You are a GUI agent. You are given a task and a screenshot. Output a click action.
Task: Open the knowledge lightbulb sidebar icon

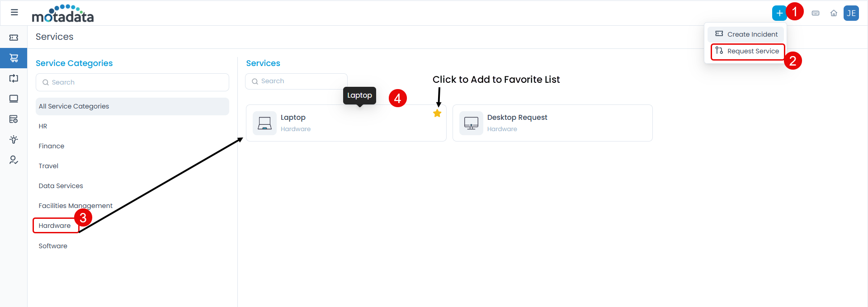pos(14,139)
